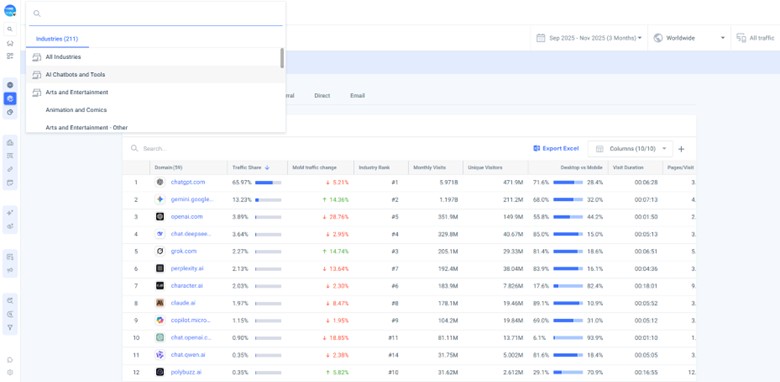Select Animation and Comics industry
Viewport: 780px width, 382px height.
pyautogui.click(x=153, y=110)
